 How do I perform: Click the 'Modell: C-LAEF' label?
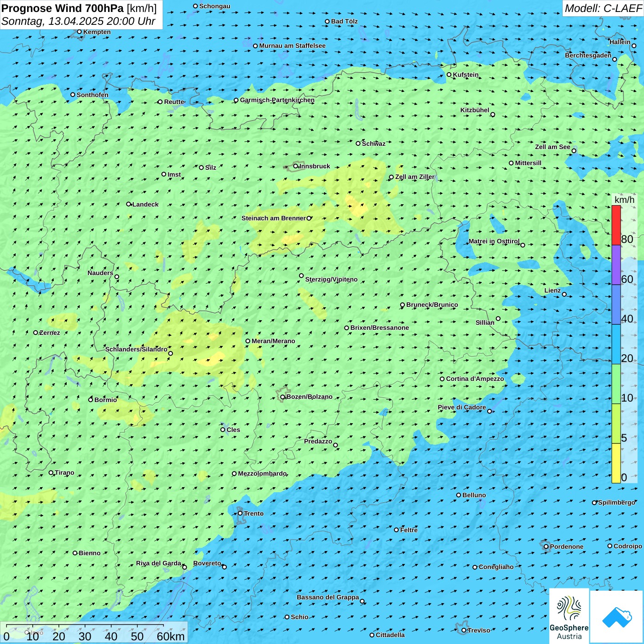(x=603, y=8)
